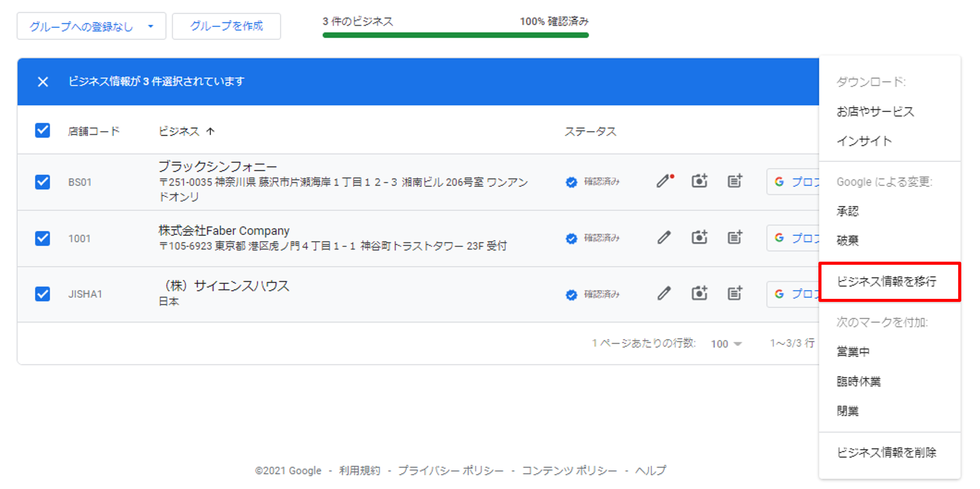Uncheck the JISHA1 row checkbox
980x489 pixels.
click(x=42, y=294)
